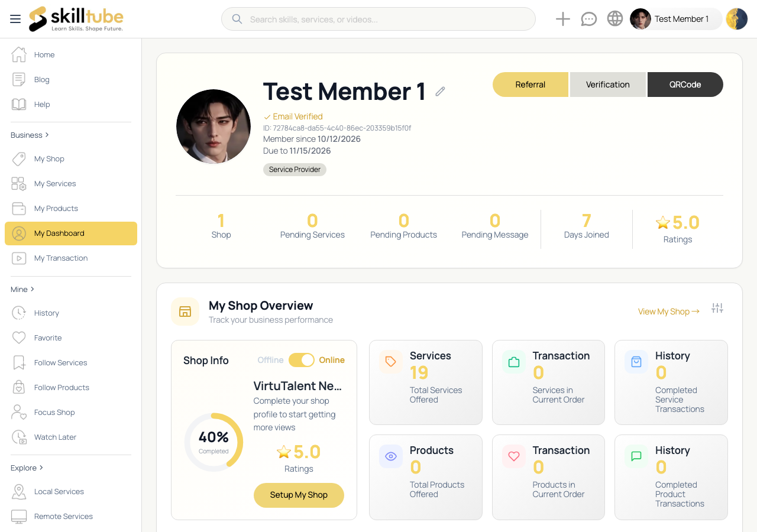Open Focus Shop in the sidebar
Viewport: 757px width, 532px height.
(x=71, y=412)
